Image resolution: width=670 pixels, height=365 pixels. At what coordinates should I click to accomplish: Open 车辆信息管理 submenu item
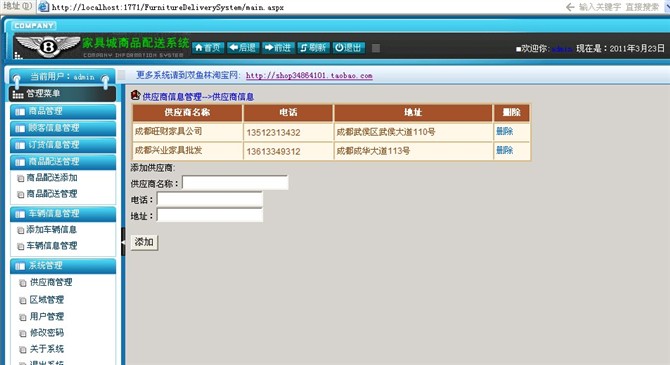point(52,246)
